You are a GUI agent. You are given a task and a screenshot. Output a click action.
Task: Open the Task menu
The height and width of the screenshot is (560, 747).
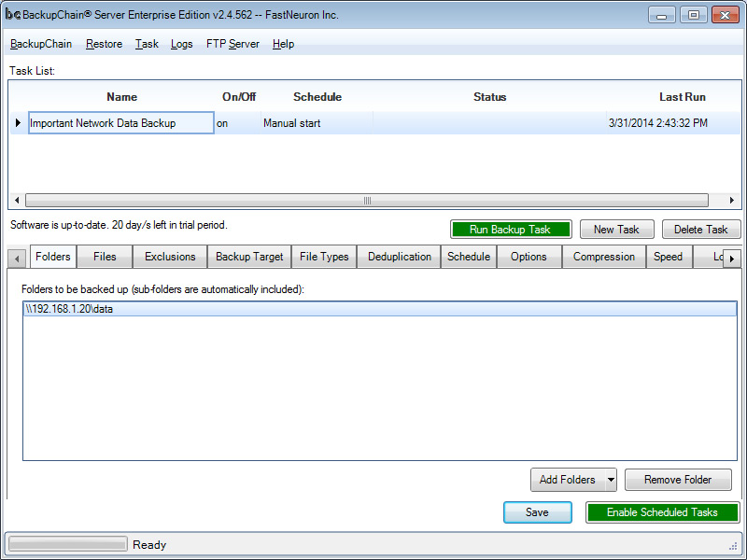147,44
